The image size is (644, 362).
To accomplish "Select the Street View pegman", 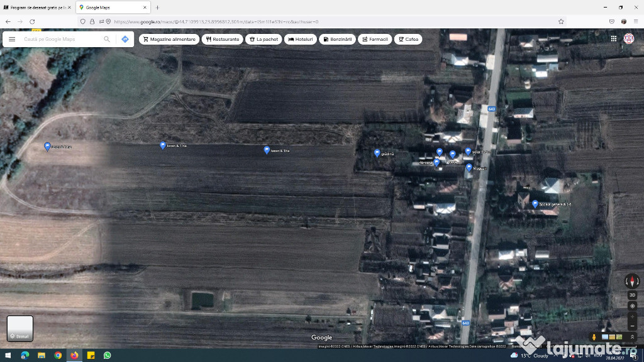I will [594, 337].
